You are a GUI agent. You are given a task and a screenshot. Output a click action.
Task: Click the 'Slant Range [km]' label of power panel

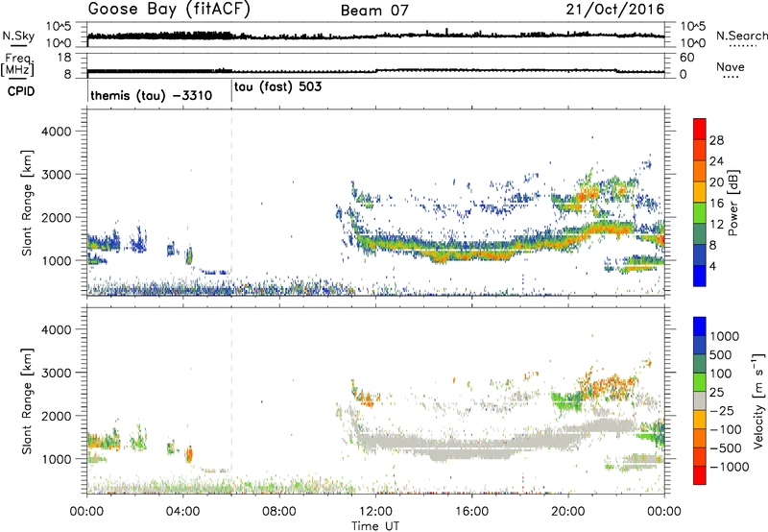pos(27,203)
